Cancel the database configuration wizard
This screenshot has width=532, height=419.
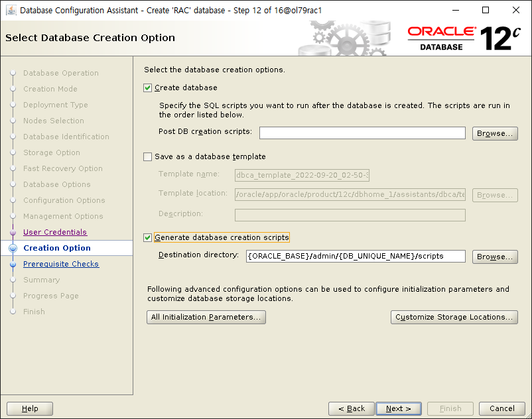[x=501, y=408]
